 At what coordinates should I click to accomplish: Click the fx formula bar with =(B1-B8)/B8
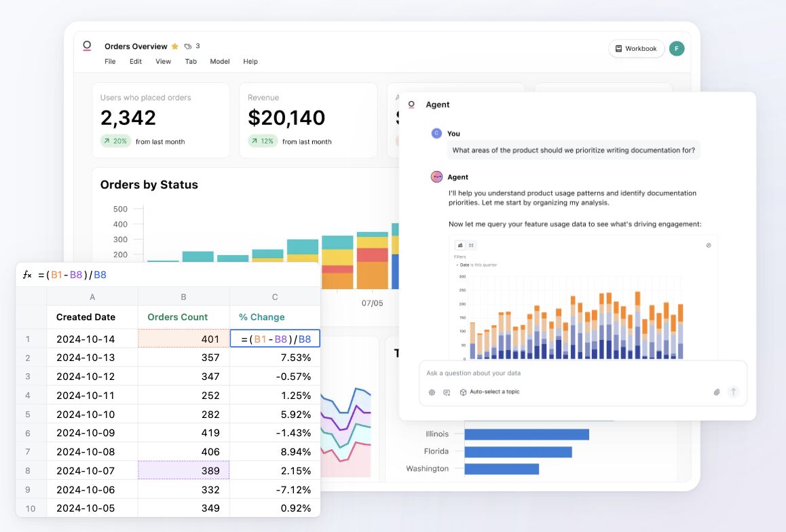[x=168, y=275]
